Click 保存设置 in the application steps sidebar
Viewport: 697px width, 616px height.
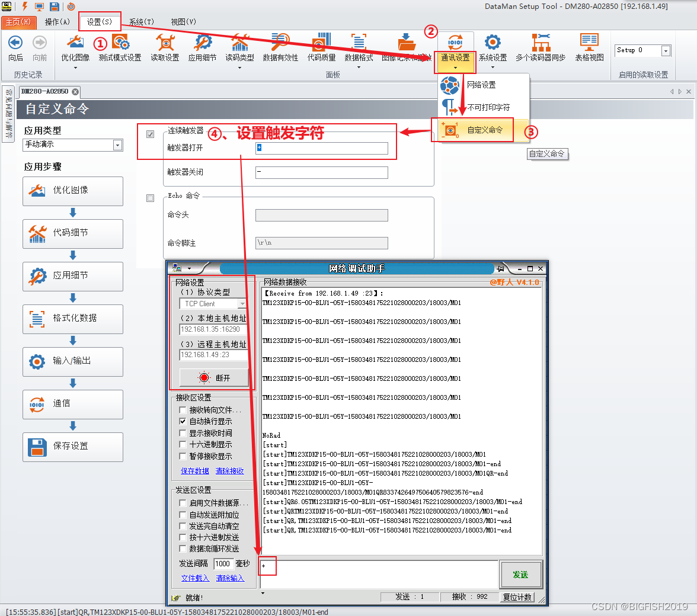tap(72, 447)
